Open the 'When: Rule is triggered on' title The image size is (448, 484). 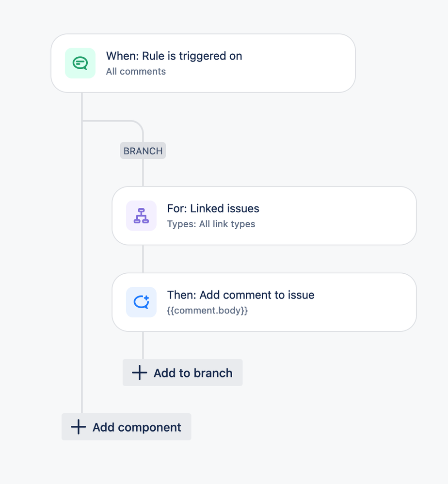[174, 56]
